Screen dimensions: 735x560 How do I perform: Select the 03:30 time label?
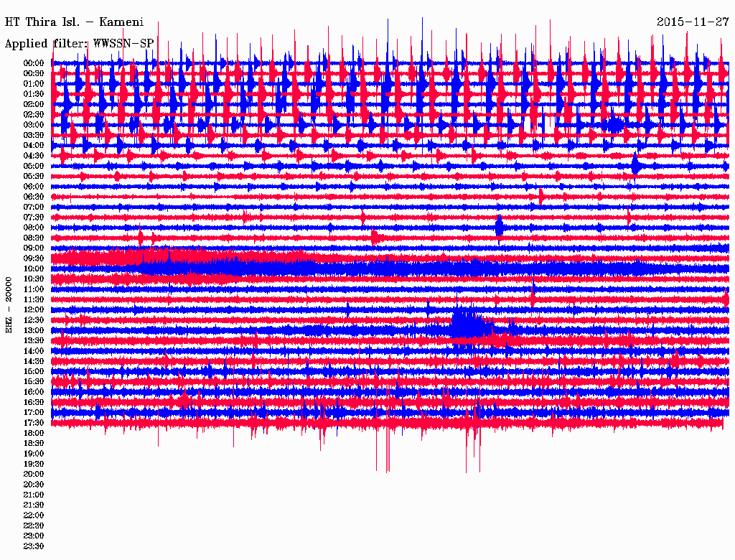(x=34, y=135)
